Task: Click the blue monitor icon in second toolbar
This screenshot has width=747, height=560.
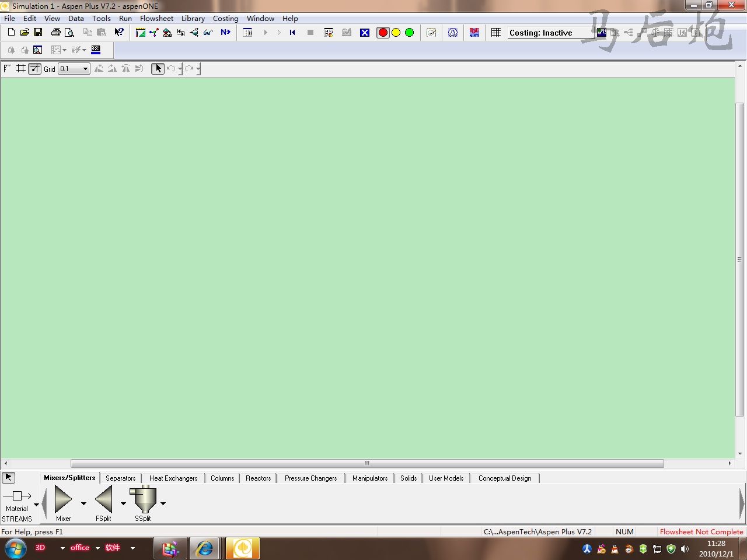Action: tap(96, 50)
